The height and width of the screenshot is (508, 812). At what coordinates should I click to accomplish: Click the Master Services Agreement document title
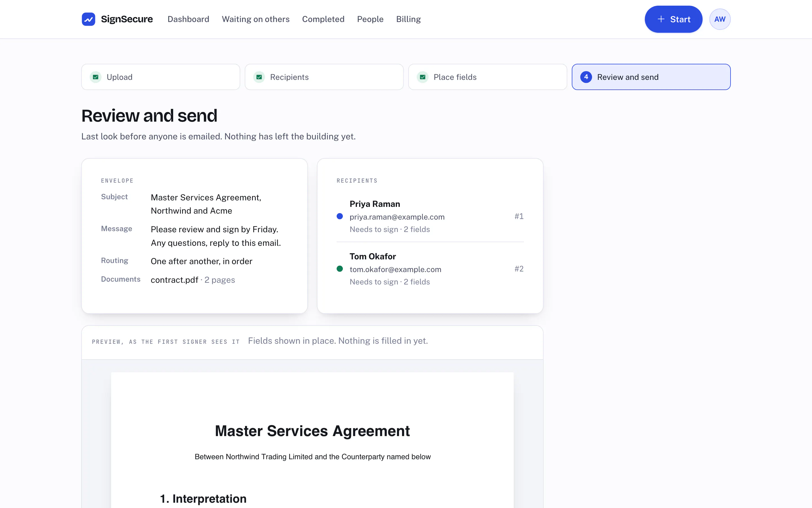tap(312, 431)
